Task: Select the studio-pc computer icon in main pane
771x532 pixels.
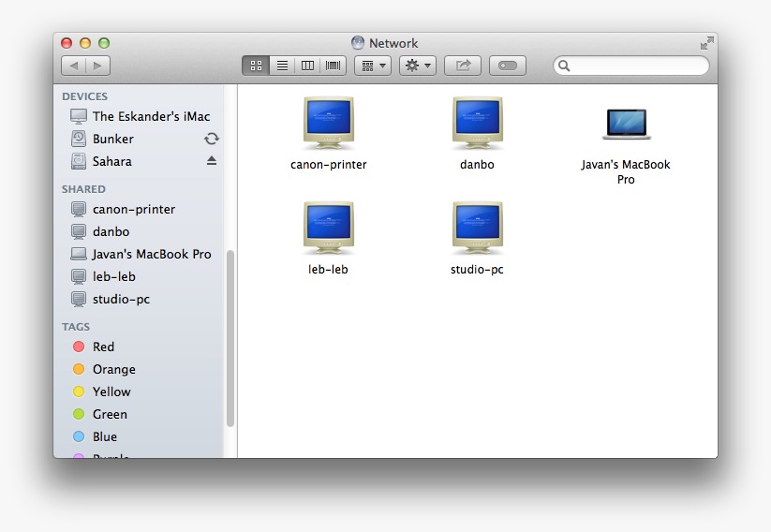Action: click(477, 229)
